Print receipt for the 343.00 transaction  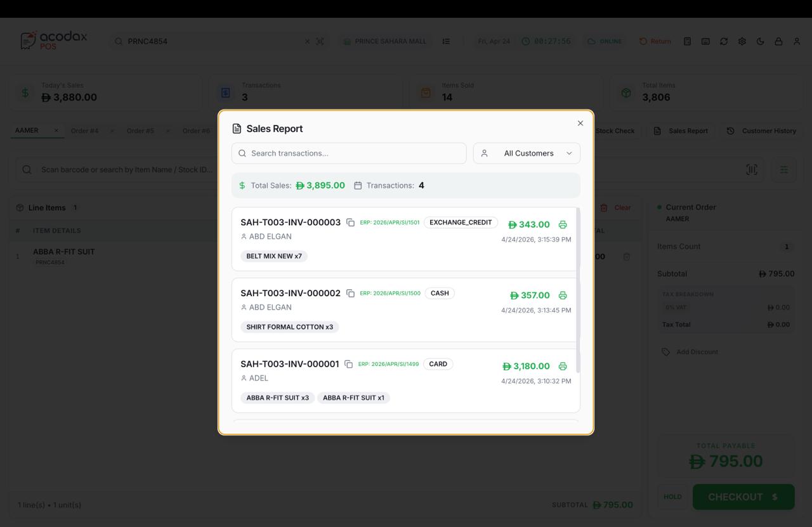(x=563, y=224)
